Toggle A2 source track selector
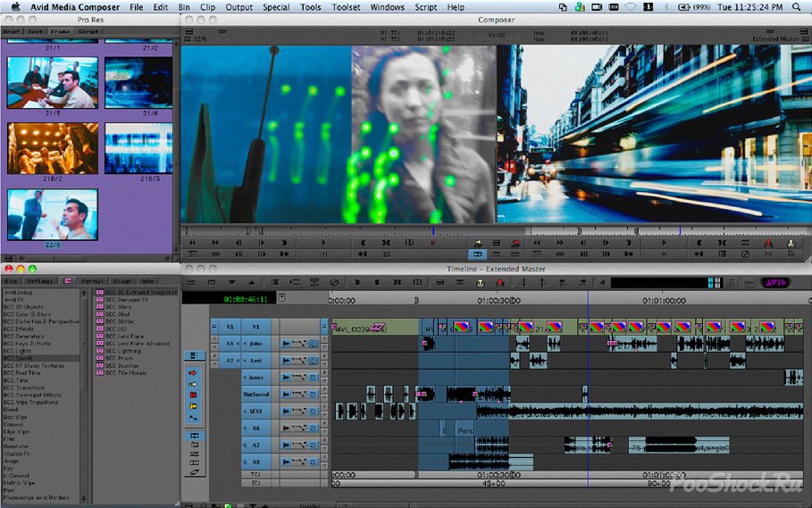The width and height of the screenshot is (812, 508). [230, 361]
